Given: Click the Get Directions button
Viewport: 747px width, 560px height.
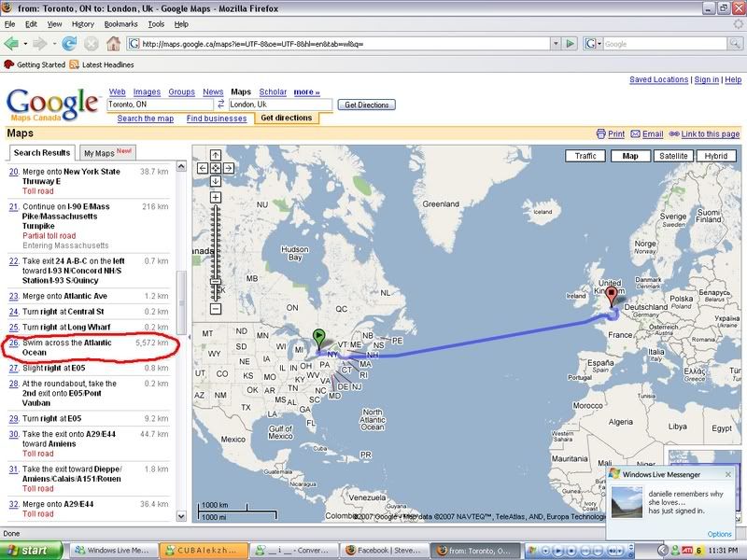Looking at the screenshot, I should [x=366, y=105].
